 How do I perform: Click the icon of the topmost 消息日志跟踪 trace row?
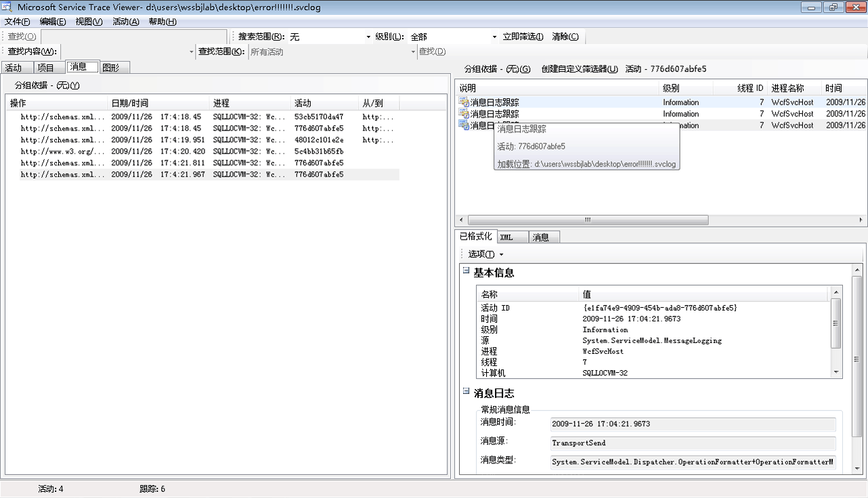point(464,102)
